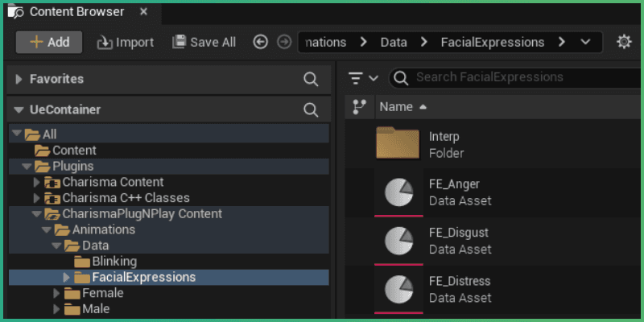
Task: Collapse the Plugins folder arrow
Action: coord(27,167)
